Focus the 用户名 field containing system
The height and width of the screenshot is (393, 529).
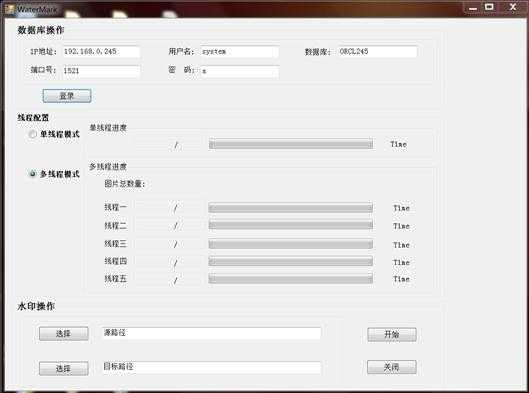pos(240,52)
